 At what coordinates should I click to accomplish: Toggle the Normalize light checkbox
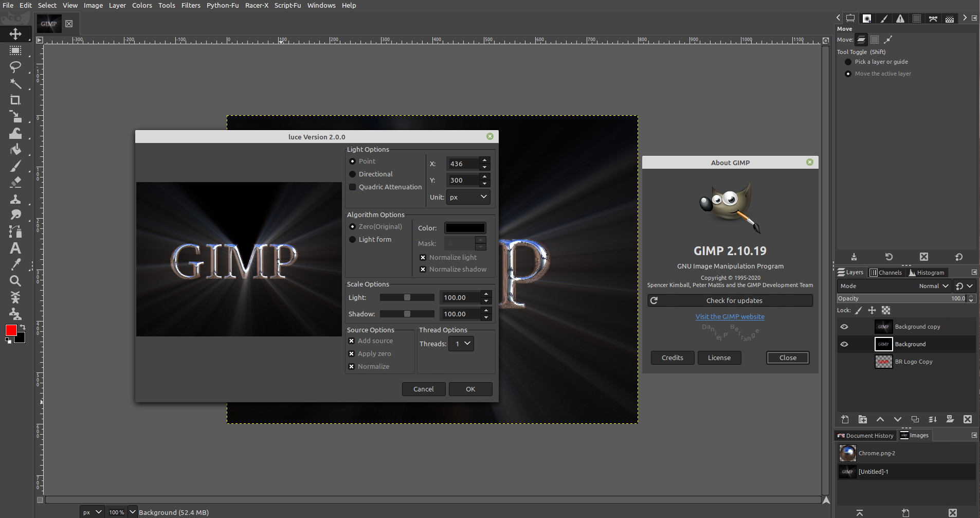pyautogui.click(x=448, y=257)
